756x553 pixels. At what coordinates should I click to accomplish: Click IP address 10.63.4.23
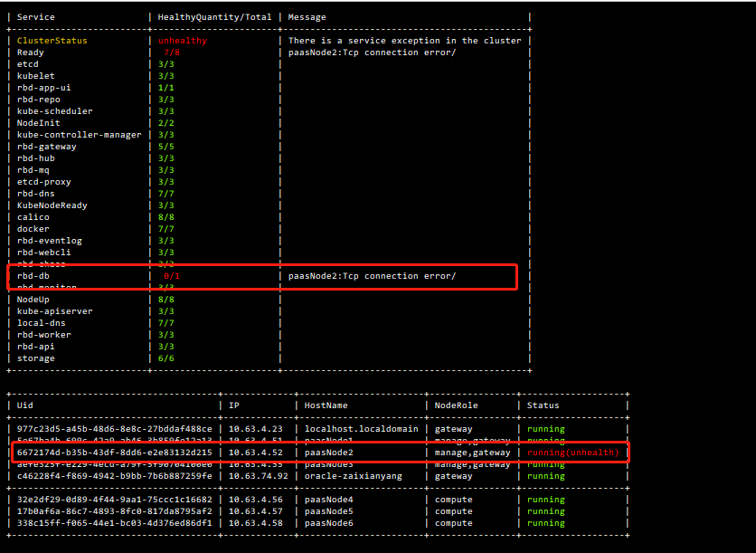[x=256, y=429]
